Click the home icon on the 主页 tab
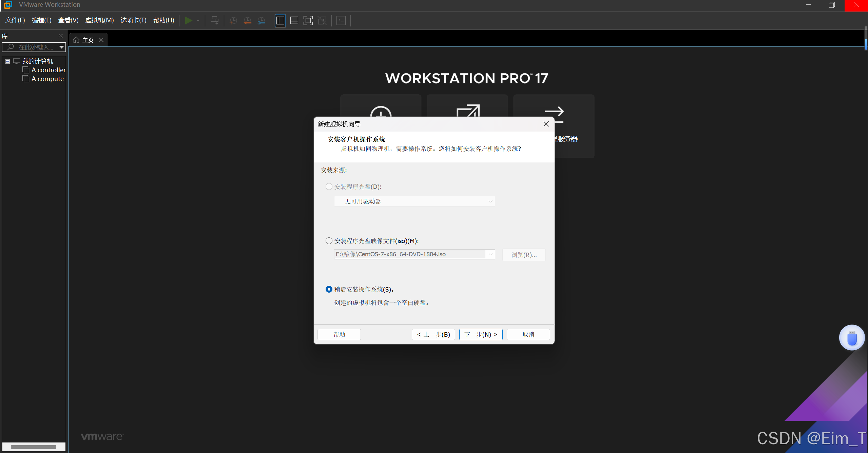This screenshot has width=868, height=453. [76, 40]
